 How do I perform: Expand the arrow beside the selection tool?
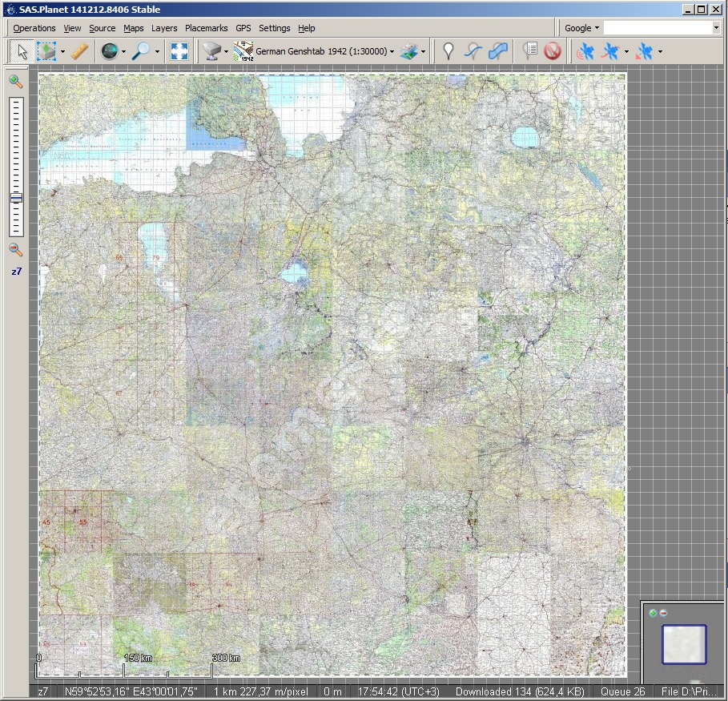pos(62,51)
